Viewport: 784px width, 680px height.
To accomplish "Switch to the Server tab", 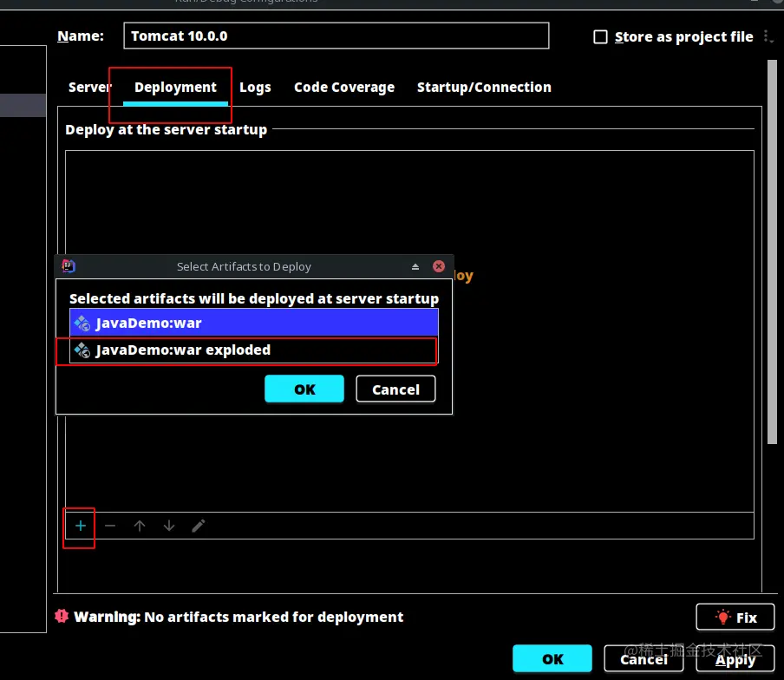I will 90,87.
